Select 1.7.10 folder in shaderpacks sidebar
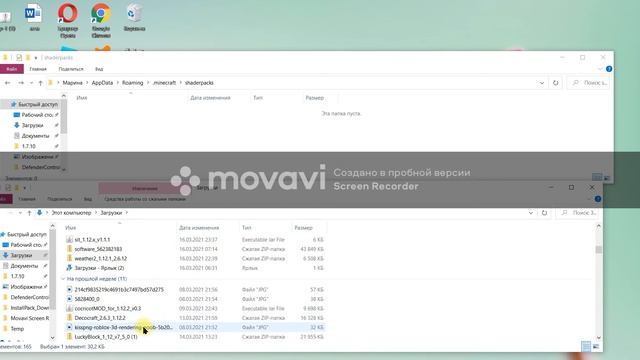The height and width of the screenshot is (360, 640). [28, 146]
